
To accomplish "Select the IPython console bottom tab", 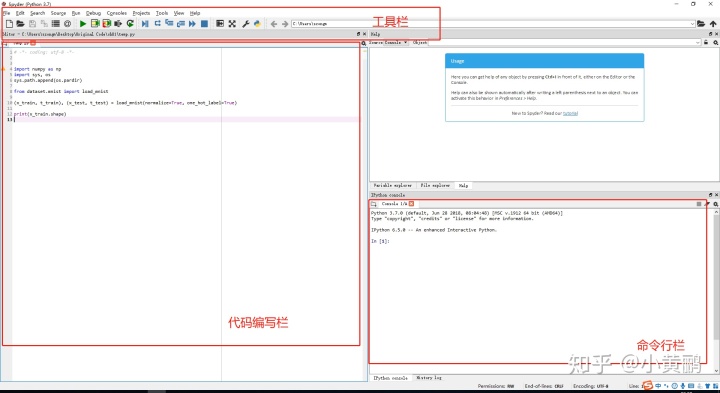I will coord(390,378).
